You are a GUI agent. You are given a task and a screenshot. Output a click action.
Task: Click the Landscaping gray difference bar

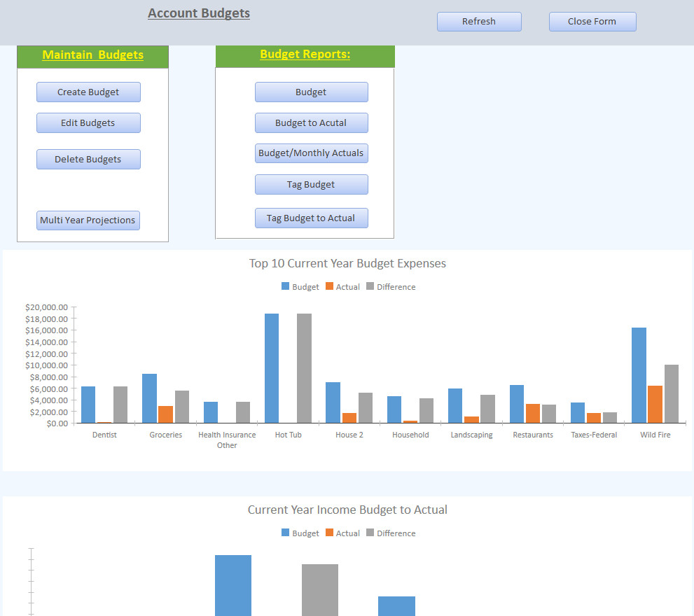pos(487,409)
